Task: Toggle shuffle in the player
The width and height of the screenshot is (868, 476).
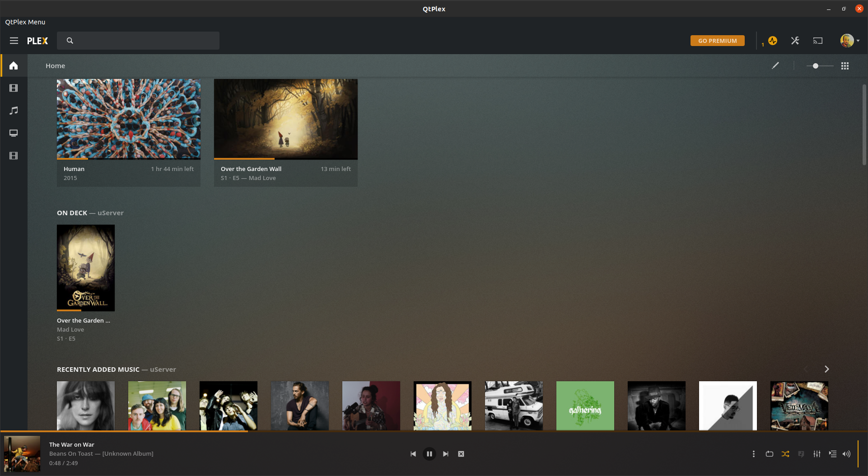Action: (785, 454)
